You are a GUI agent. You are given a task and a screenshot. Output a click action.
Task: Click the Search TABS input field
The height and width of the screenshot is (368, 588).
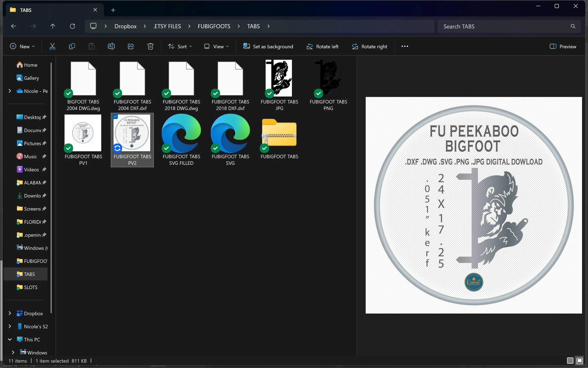tap(503, 26)
